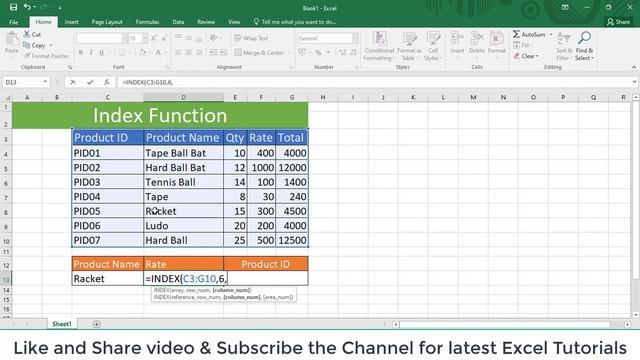Cancel formula entry with X button
Image resolution: width=640 pixels, height=360 pixels.
point(73,82)
